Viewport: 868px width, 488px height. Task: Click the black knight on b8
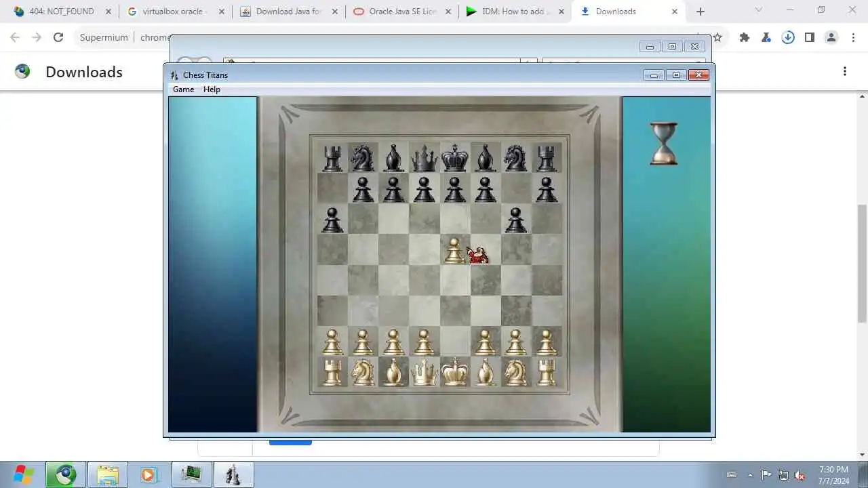tap(363, 158)
